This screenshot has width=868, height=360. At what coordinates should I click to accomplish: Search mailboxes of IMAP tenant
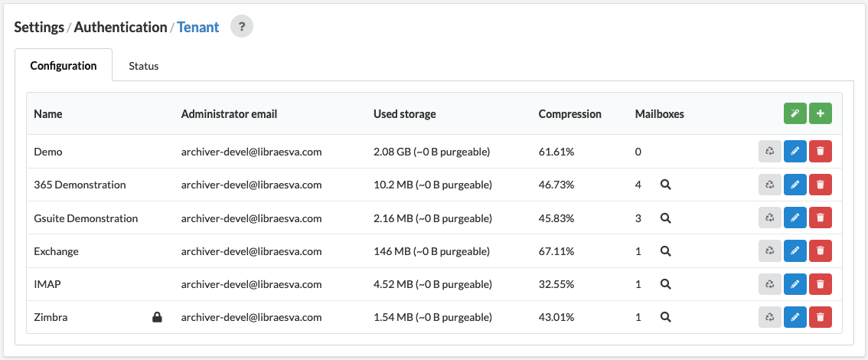665,284
